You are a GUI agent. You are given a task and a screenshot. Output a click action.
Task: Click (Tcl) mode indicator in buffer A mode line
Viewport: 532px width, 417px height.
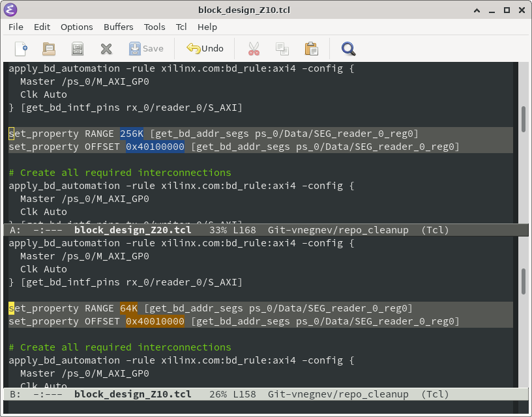coord(435,230)
